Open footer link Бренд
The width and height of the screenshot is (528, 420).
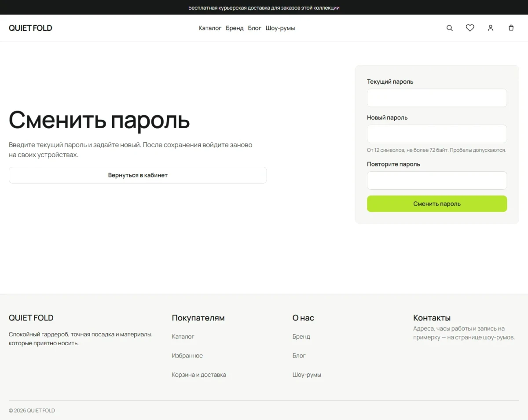(301, 336)
